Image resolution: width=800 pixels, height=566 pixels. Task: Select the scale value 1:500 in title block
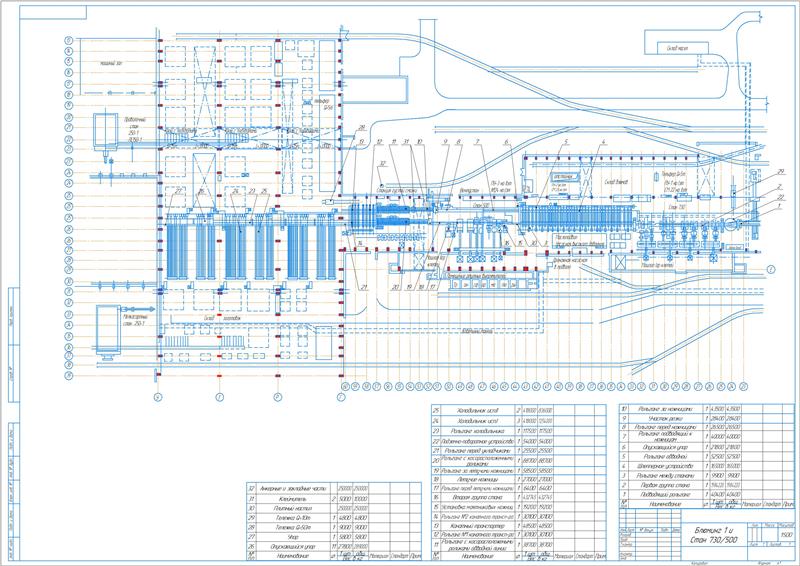click(x=786, y=535)
